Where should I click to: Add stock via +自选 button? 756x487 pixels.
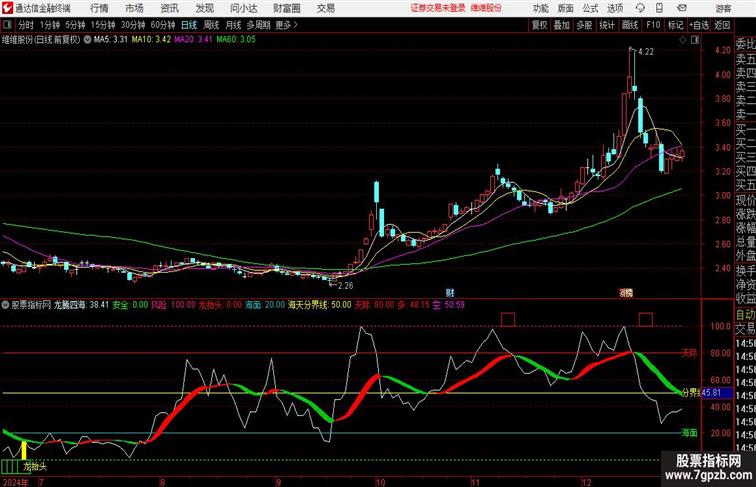click(x=699, y=25)
